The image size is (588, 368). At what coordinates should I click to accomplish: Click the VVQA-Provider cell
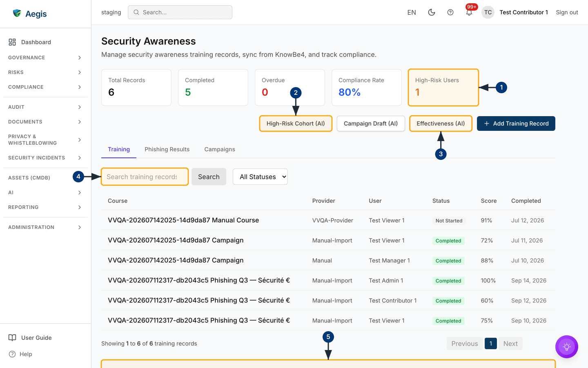(x=333, y=220)
